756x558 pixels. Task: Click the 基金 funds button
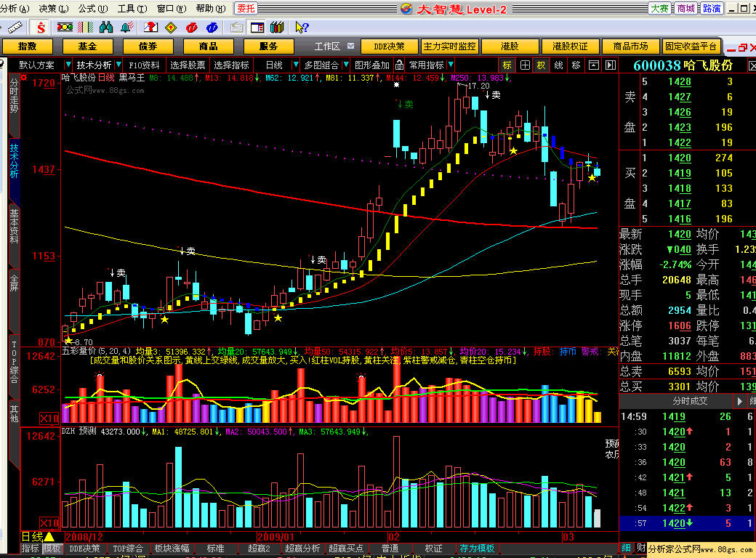[88, 46]
